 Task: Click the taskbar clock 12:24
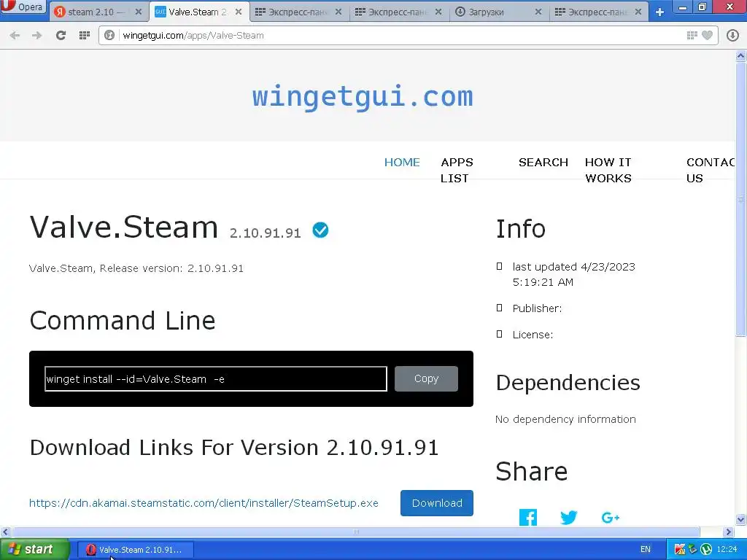pyautogui.click(x=727, y=550)
